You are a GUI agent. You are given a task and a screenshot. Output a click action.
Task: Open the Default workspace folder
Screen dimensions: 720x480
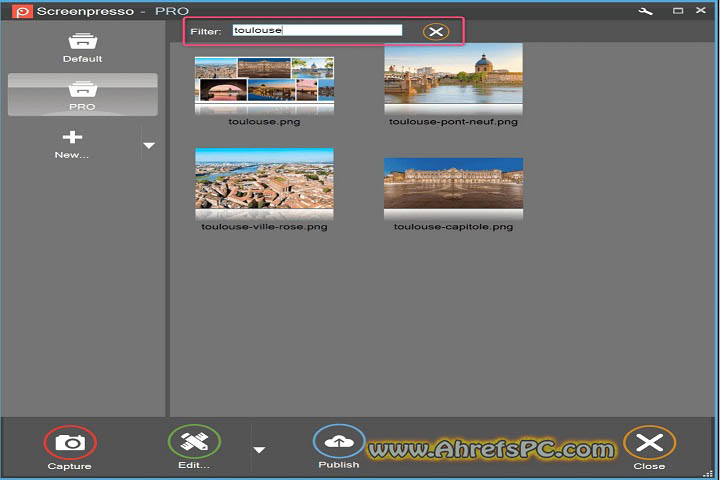click(83, 47)
